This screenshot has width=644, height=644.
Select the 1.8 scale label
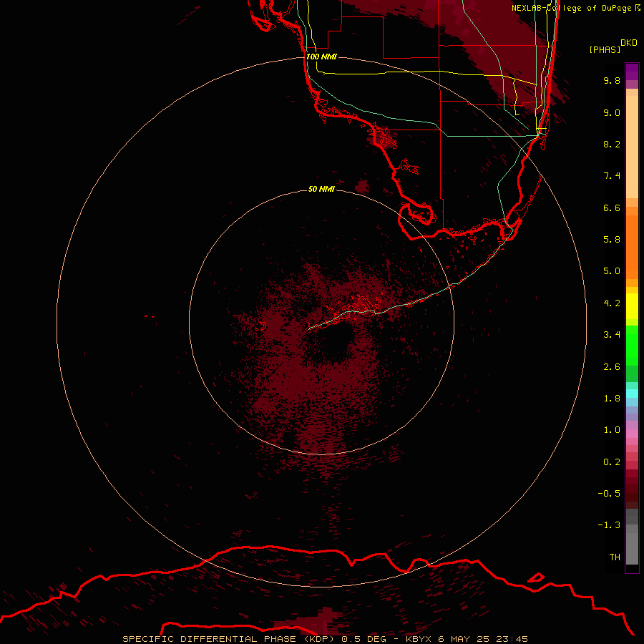coord(612,399)
